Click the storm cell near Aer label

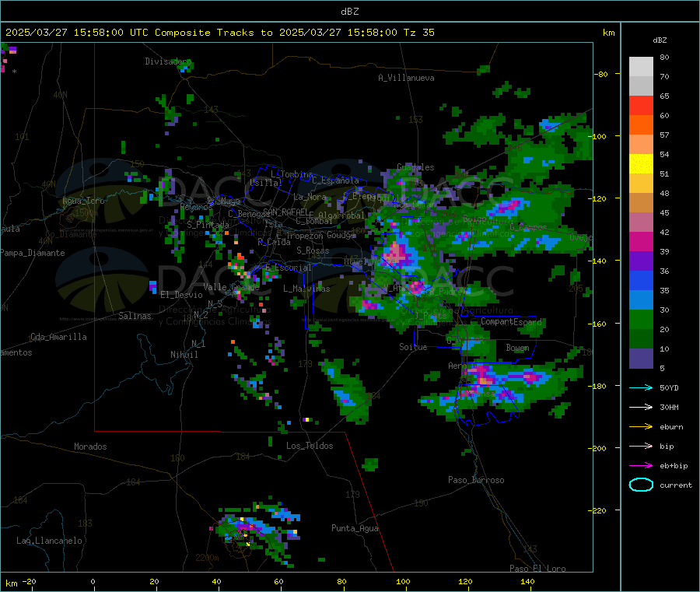point(485,377)
